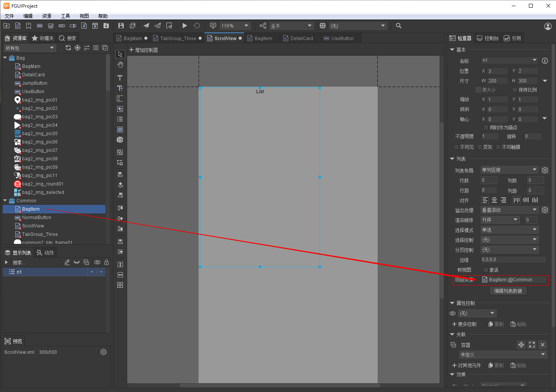
Task: Select the hand pan tool
Action: (120, 65)
